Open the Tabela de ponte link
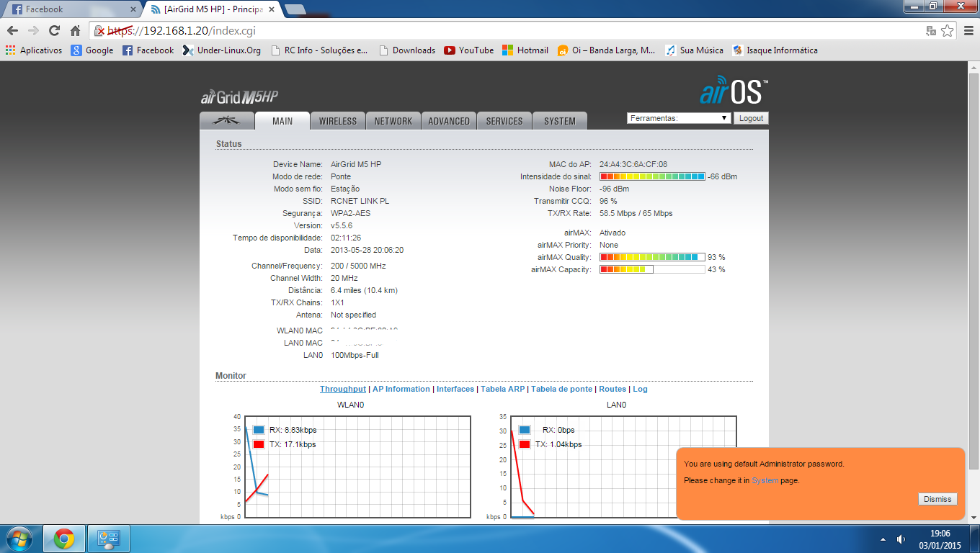980x553 pixels. click(x=561, y=389)
